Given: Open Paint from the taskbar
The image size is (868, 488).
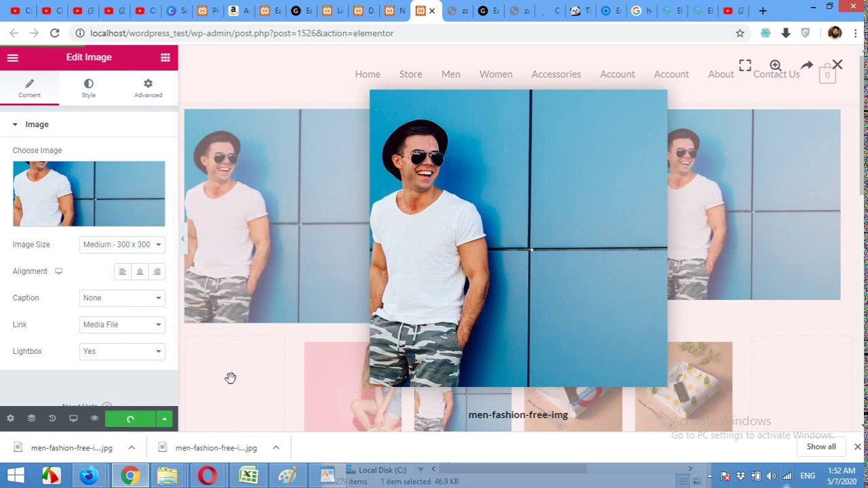Looking at the screenshot, I should (x=288, y=476).
